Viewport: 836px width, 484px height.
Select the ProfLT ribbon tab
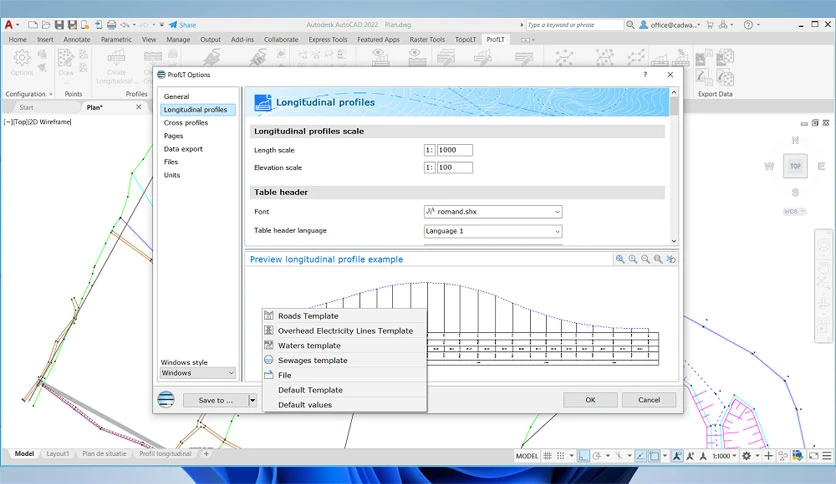tap(495, 39)
